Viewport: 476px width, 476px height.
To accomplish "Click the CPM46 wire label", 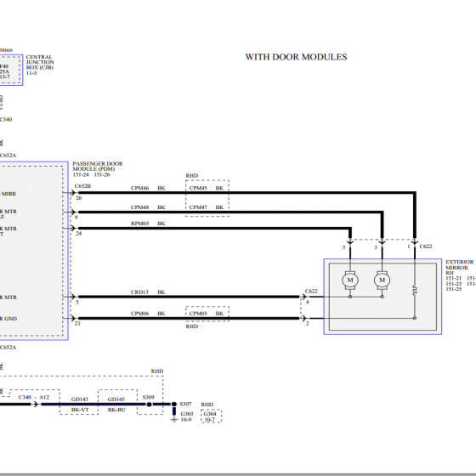I will pyautogui.click(x=139, y=188).
